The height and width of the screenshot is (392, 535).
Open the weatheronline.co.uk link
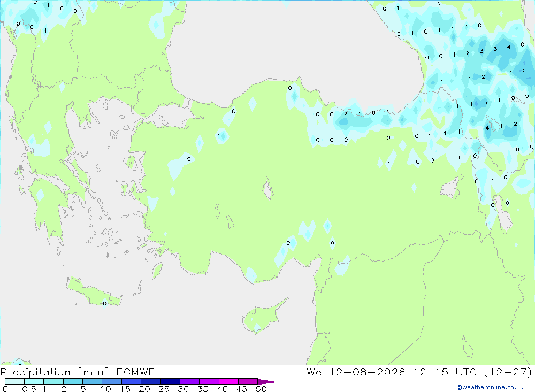(490, 387)
